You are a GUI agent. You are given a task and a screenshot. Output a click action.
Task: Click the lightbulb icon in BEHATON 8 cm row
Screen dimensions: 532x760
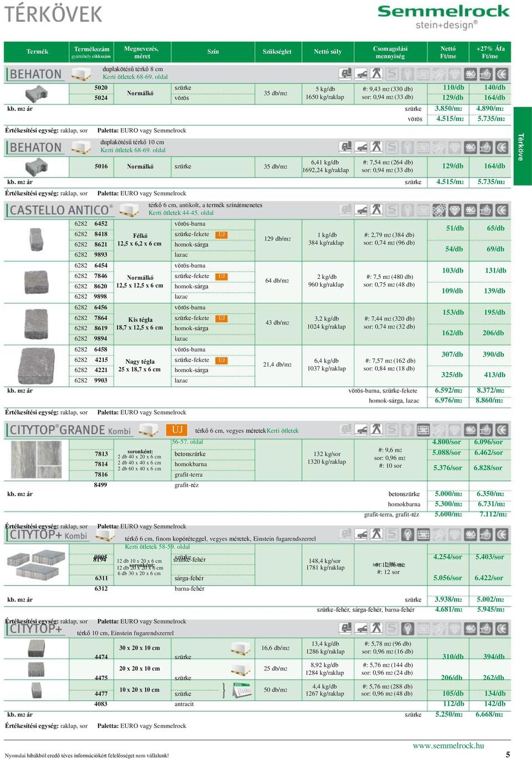408,74
